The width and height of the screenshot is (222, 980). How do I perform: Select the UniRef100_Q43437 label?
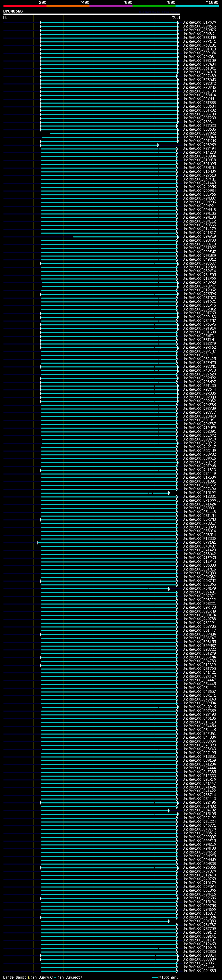click(x=199, y=547)
